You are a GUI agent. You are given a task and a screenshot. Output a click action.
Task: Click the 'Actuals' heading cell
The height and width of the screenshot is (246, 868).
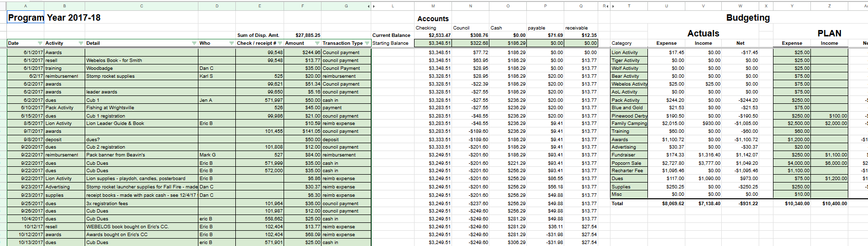[703, 33]
